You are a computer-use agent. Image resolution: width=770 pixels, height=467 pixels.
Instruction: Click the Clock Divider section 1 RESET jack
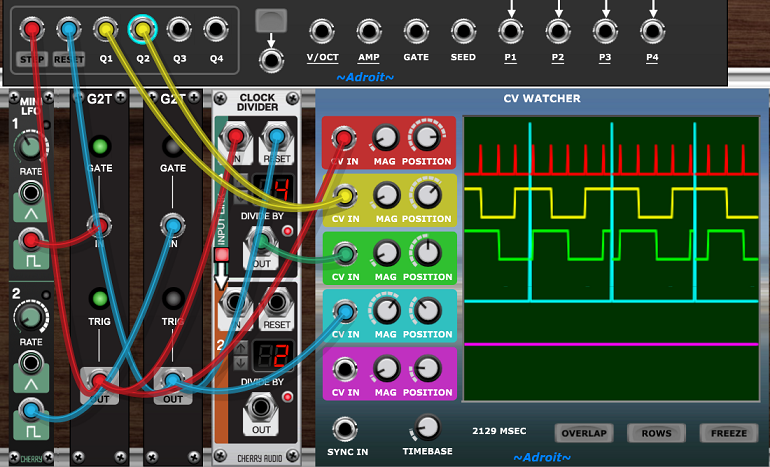276,136
